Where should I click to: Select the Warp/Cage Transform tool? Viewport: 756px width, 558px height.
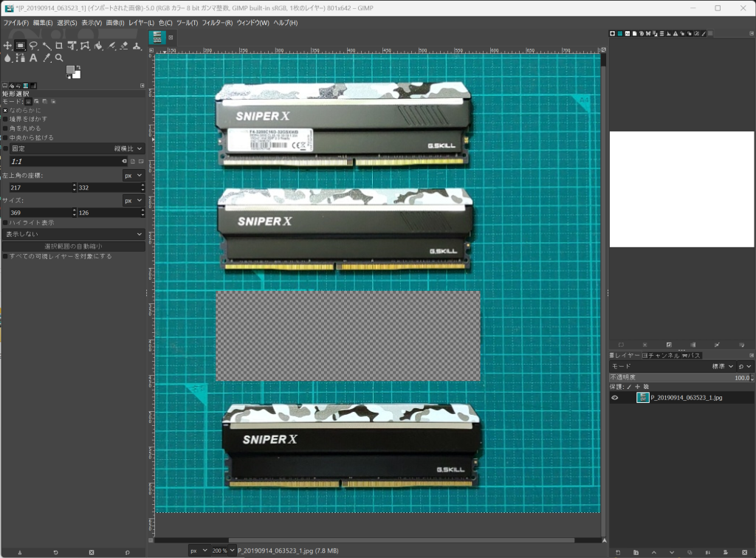tap(85, 46)
